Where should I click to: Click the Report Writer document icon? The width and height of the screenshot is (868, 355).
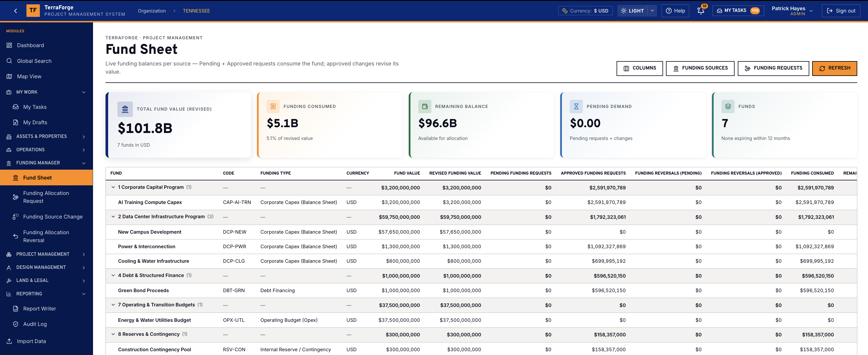point(15,308)
